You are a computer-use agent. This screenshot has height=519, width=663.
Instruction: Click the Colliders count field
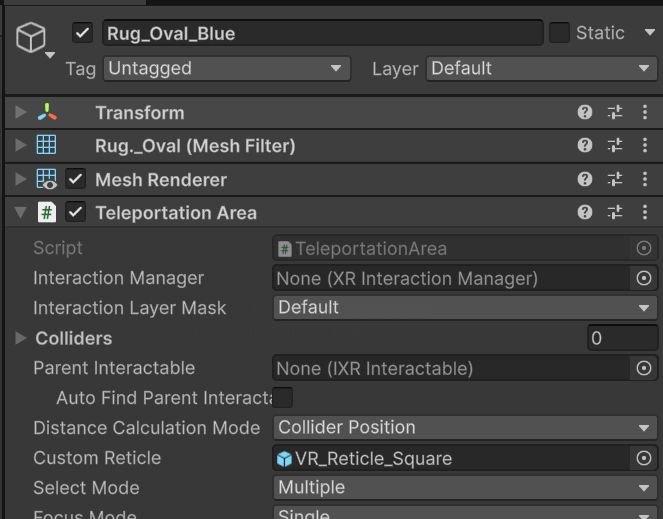coord(621,338)
